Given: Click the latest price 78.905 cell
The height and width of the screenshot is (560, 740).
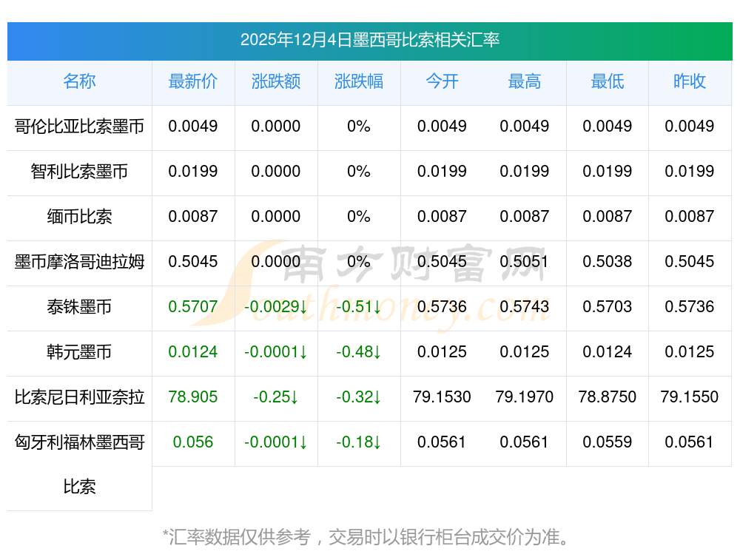Looking at the screenshot, I should (x=193, y=397).
